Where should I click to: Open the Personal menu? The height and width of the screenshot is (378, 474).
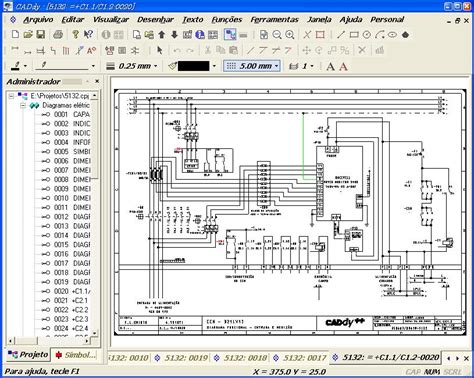point(387,20)
